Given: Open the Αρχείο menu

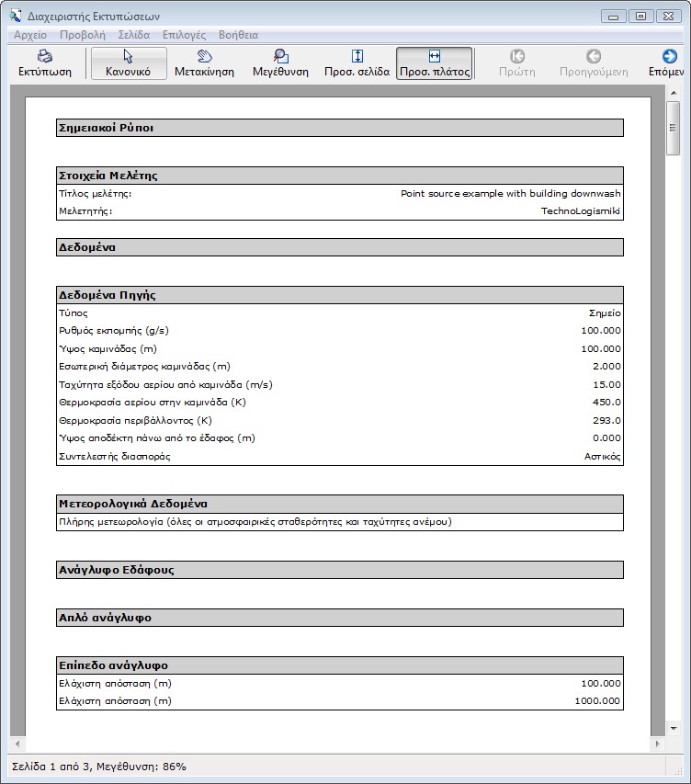Looking at the screenshot, I should [30, 35].
